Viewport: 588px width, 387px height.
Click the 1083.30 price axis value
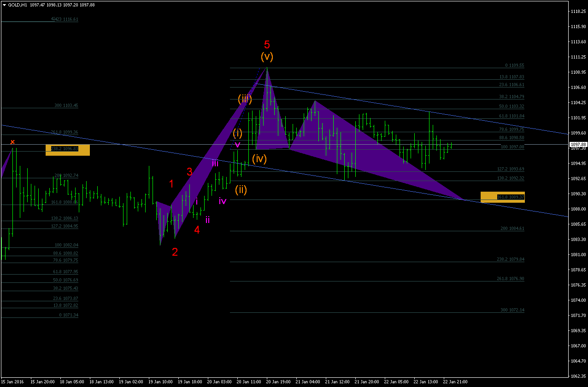pyautogui.click(x=578, y=239)
